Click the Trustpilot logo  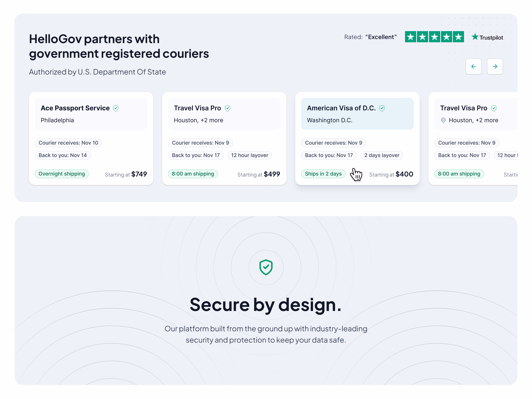(487, 37)
